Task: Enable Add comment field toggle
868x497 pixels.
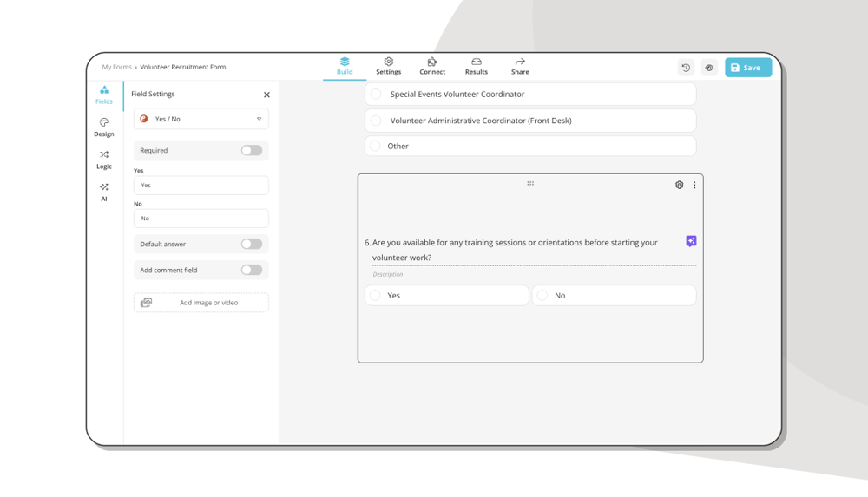Action: (251, 270)
